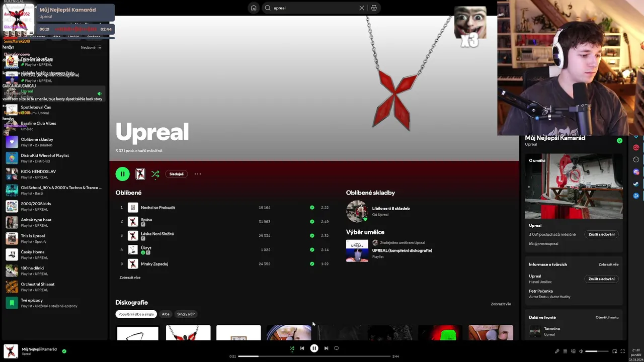This screenshot has height=362, width=644.
Task: Click 'Zobrazit vše' in the Diskografie section
Action: click(501, 304)
